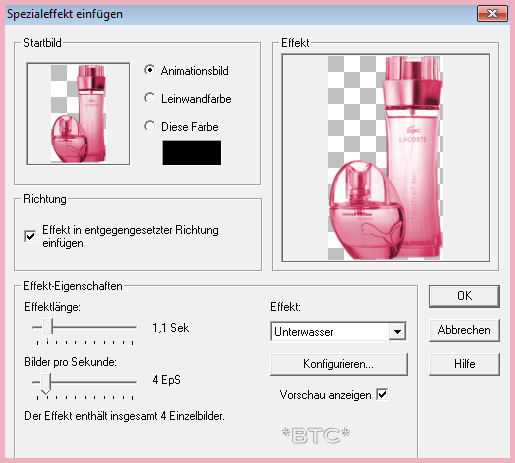Click the 4 EpS frame rate value

click(166, 380)
